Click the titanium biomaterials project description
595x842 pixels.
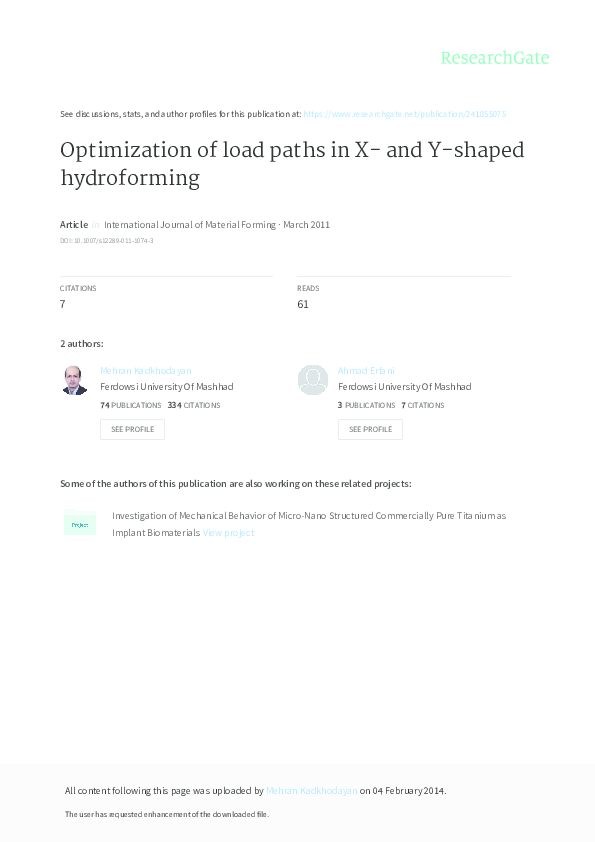coord(300,515)
